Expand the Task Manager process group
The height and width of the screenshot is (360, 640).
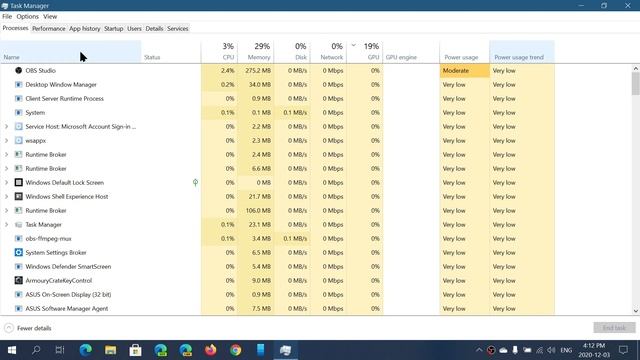(7, 224)
